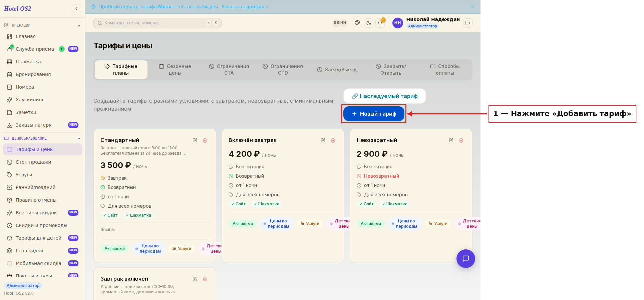Open the Узнать о тарифах link
The width and height of the screenshot is (644, 300).
(243, 7)
